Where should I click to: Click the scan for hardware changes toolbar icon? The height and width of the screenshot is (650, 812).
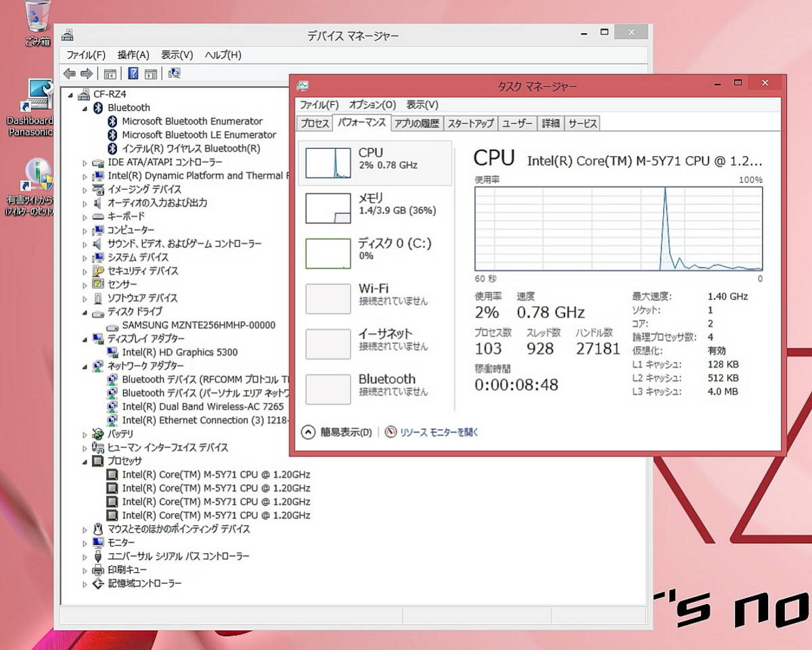(x=174, y=74)
